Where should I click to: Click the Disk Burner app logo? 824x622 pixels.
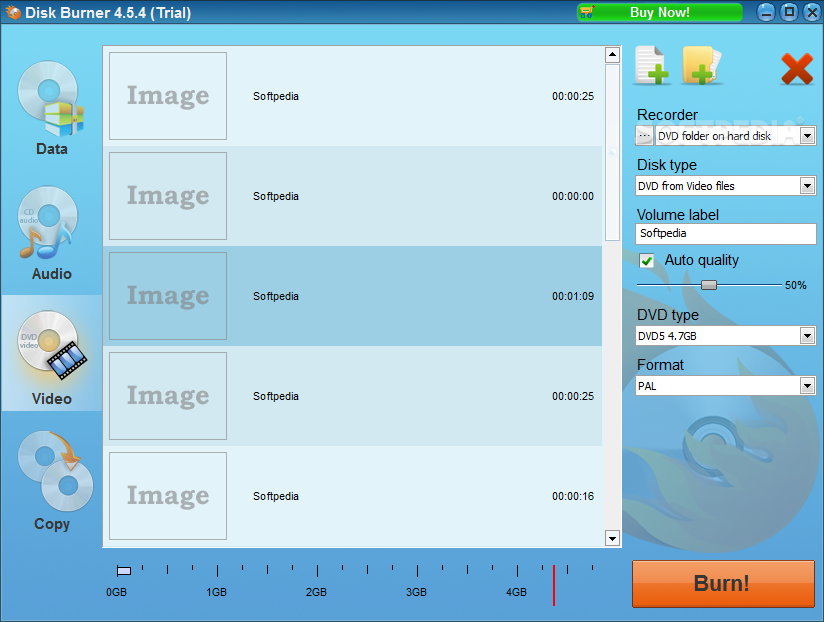point(13,12)
